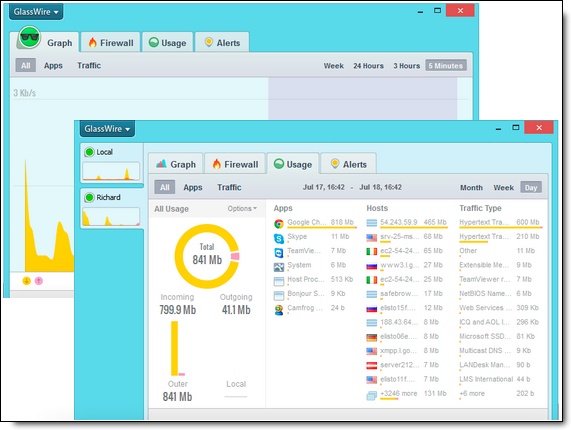Screen dimensions: 571x430
Task: Click the stacked icon beside +3246 more hosts
Action: point(372,395)
